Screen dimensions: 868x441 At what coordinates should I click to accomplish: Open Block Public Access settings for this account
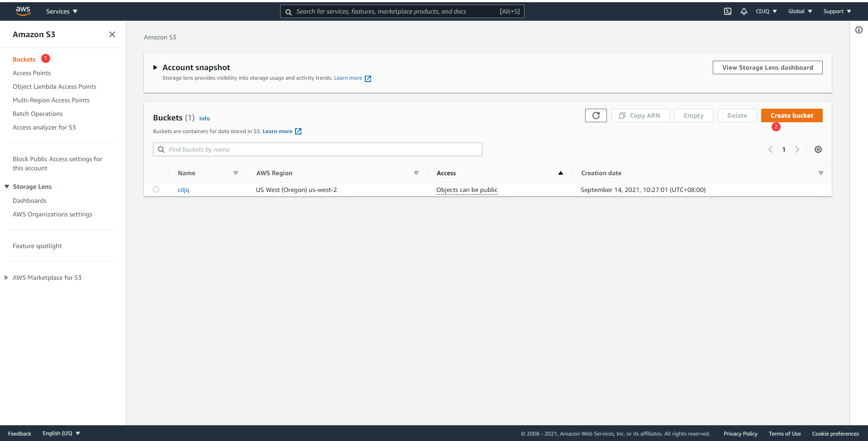[x=57, y=163]
